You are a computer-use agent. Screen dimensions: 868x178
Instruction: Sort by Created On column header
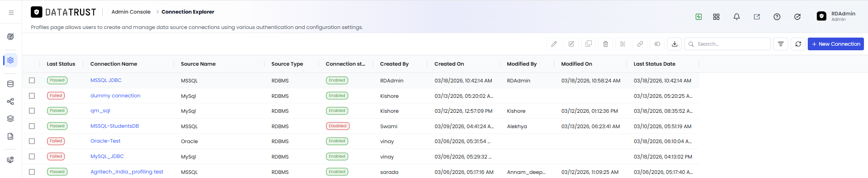449,64
